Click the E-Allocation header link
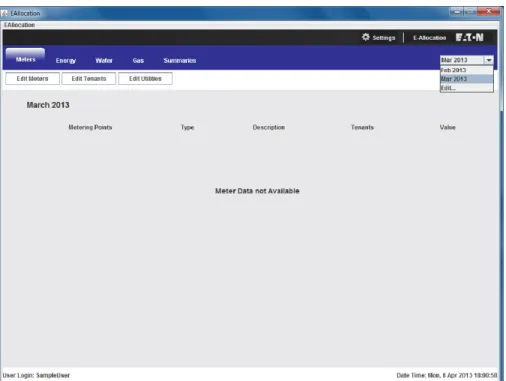506x381 pixels. point(429,38)
